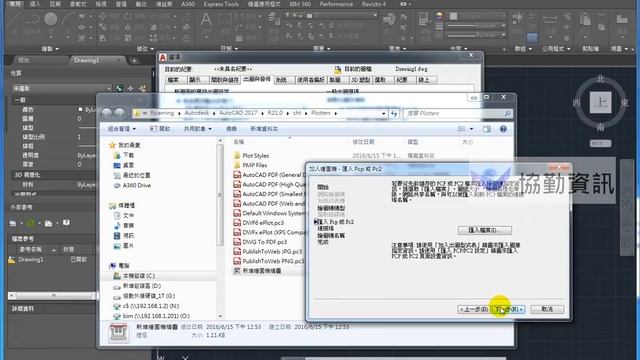Select Default Windows System plotter entry
Screen dimensions: 640x360
point(268,213)
